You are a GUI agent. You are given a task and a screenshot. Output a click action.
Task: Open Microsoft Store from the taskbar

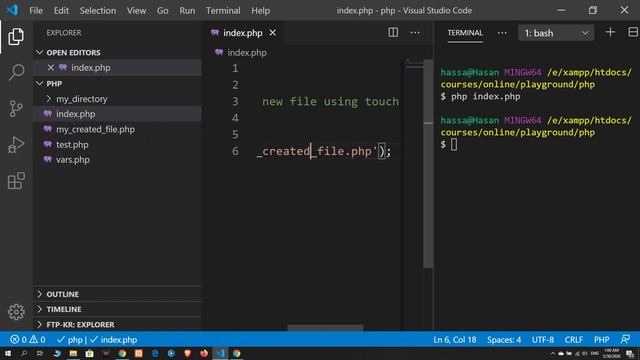click(x=89, y=353)
